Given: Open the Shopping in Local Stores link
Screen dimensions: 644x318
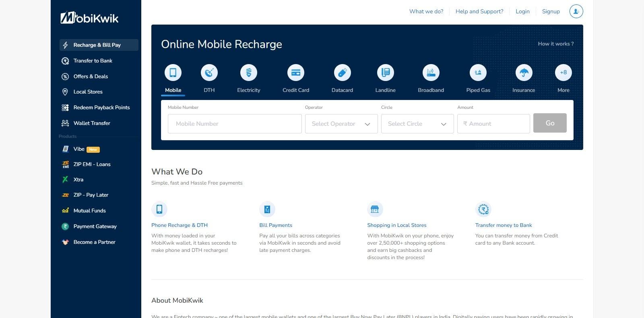Looking at the screenshot, I should 397,225.
